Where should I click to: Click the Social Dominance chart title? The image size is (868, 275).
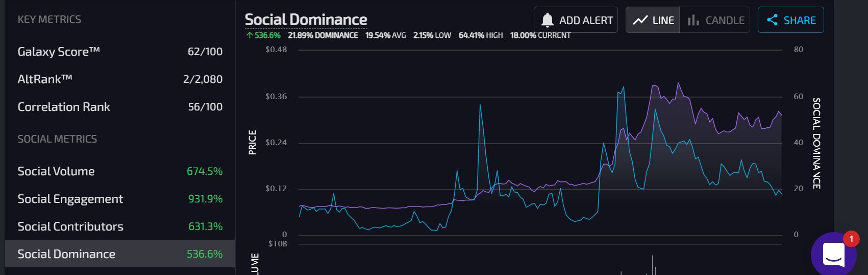click(306, 19)
